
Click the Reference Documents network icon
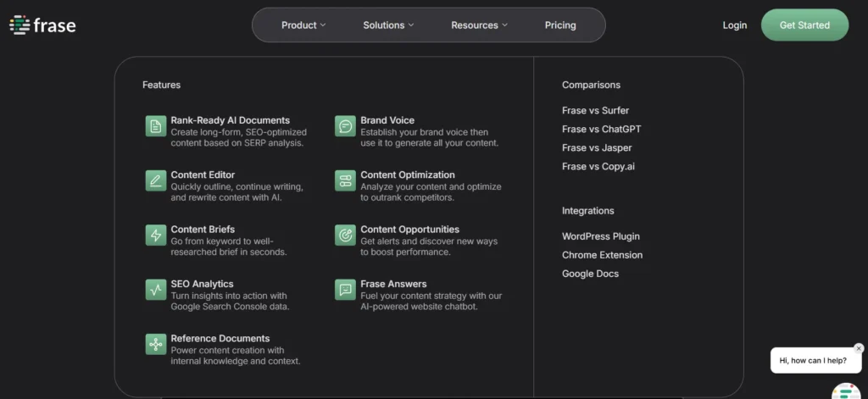coord(156,344)
